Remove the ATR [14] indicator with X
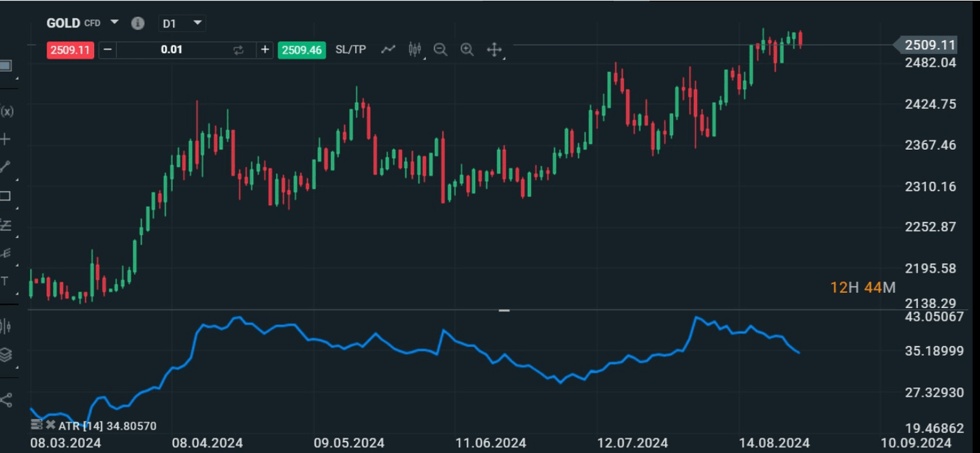This screenshot has height=453, width=980. pos(50,425)
